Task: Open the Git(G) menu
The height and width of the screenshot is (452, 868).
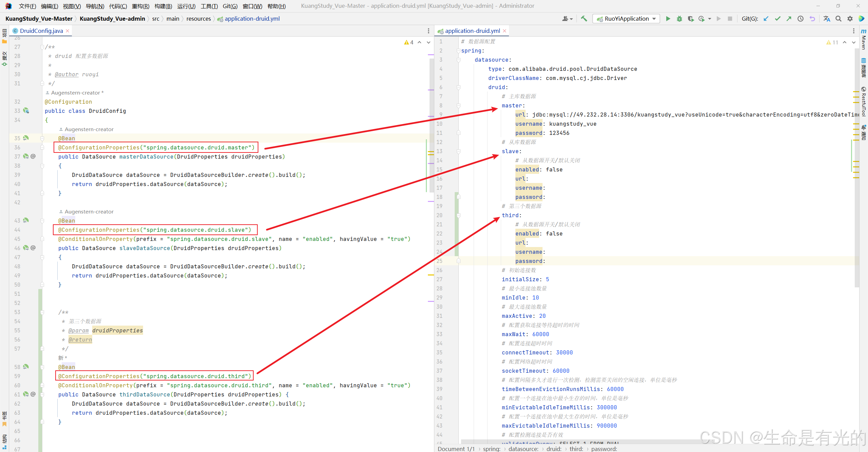Action: click(x=230, y=6)
